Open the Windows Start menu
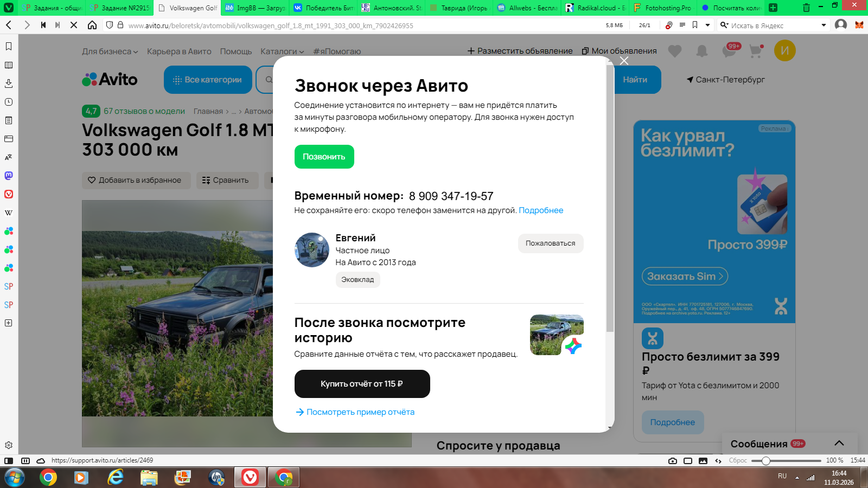Image resolution: width=868 pixels, height=488 pixels. click(x=15, y=478)
